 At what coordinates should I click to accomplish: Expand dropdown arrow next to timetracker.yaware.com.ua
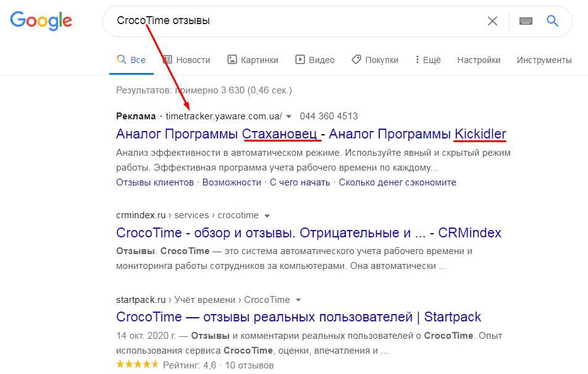[288, 116]
